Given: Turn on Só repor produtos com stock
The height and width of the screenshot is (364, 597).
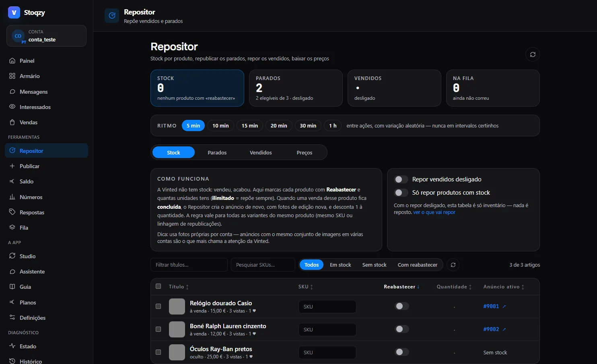Looking at the screenshot, I should click(x=401, y=193).
